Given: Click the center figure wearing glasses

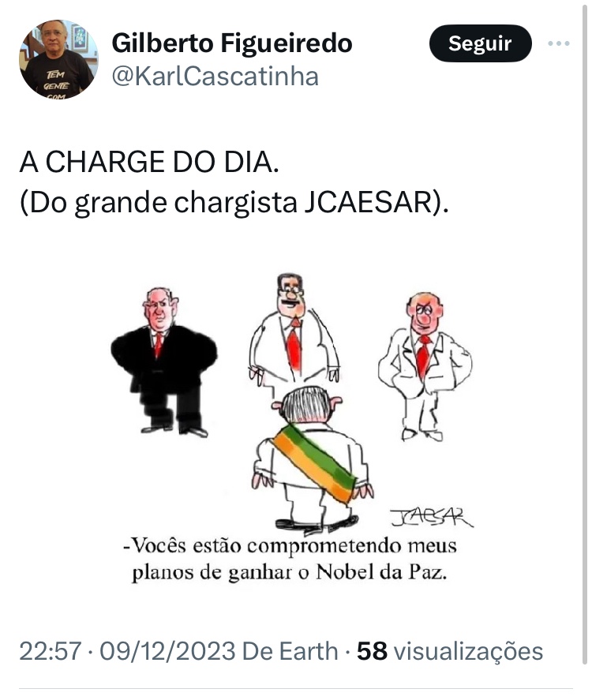Looking at the screenshot, I should (x=293, y=331).
